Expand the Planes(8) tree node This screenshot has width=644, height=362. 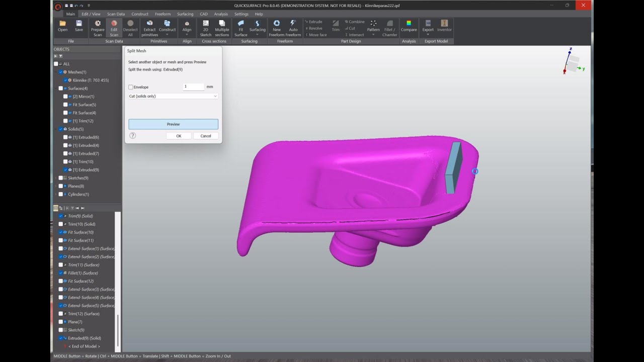click(x=56, y=186)
